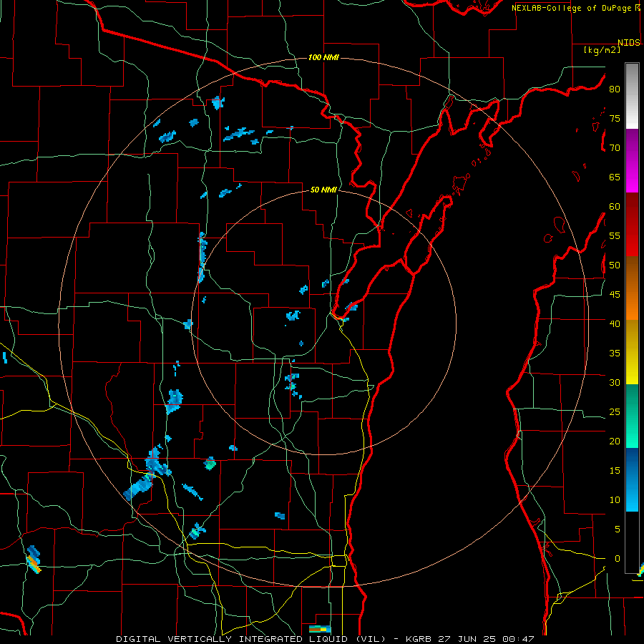Click the 65 value on the scale
The image size is (644, 644).
(615, 177)
